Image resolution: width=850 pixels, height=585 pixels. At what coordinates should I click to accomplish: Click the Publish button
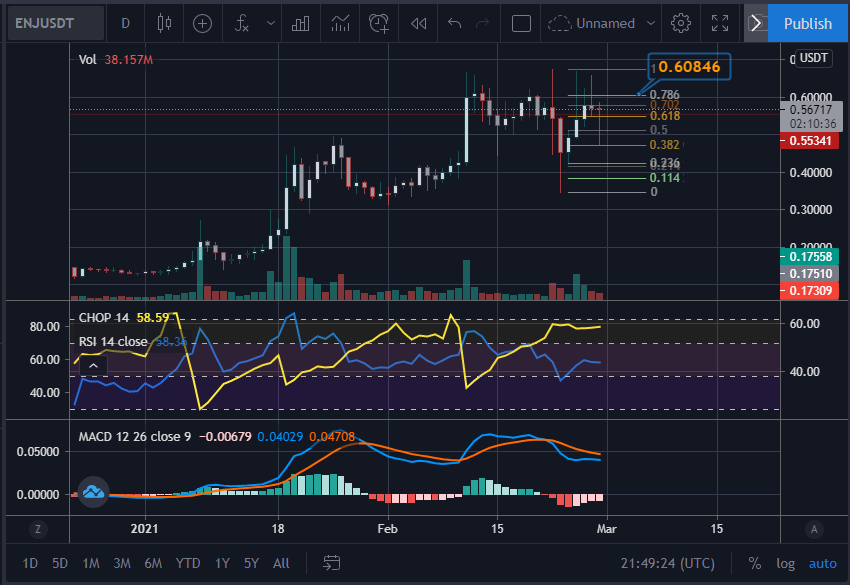click(808, 23)
